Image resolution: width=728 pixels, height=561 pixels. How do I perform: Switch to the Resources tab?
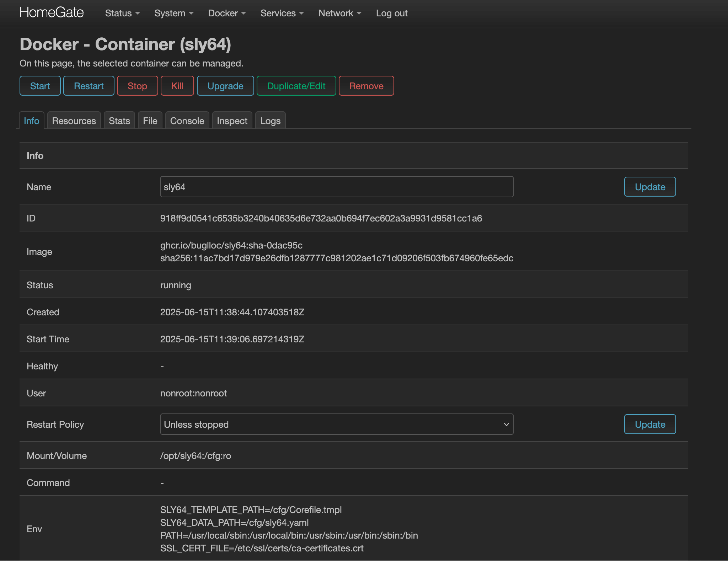tap(74, 121)
